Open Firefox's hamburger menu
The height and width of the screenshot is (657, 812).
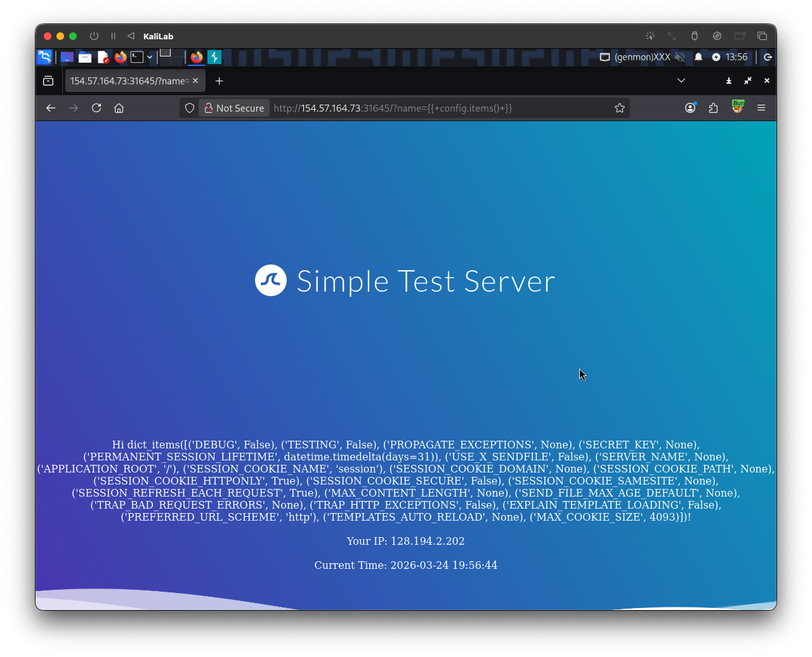[x=761, y=108]
